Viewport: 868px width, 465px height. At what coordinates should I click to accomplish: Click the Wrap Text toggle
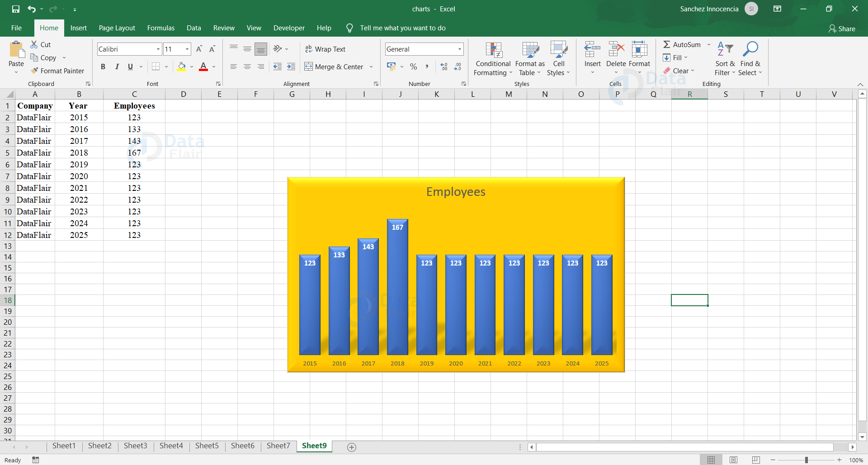coord(325,49)
